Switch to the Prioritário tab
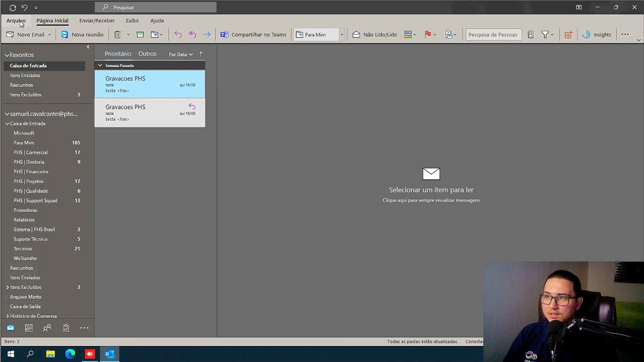644x362 pixels. click(x=118, y=54)
